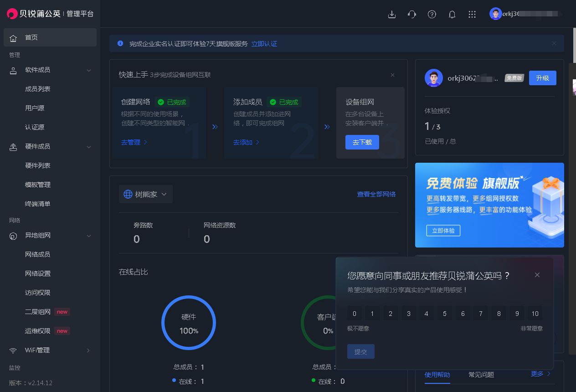
Task: Select rating 2 in the survey
Action: click(x=391, y=314)
